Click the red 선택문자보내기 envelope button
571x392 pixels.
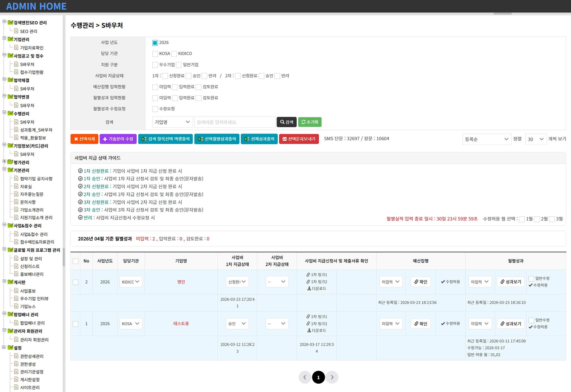[299, 139]
